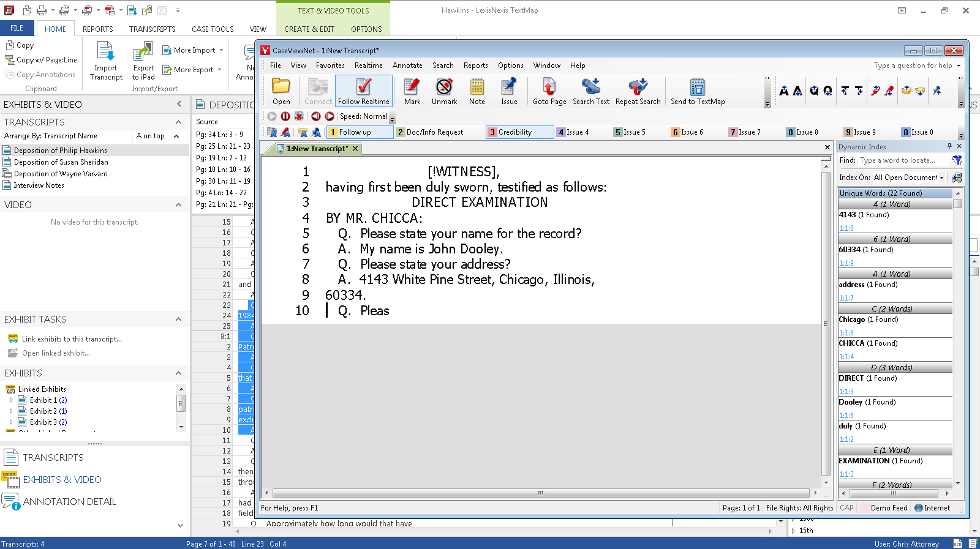The image size is (980, 549).
Task: Collapse the TRANSCRIPTS section
Action: click(x=178, y=122)
